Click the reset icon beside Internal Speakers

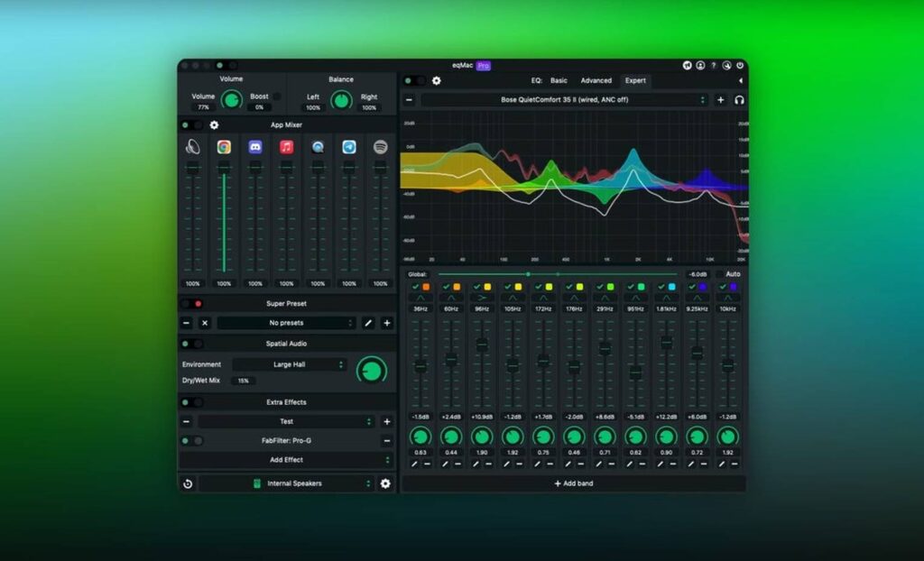(x=188, y=483)
